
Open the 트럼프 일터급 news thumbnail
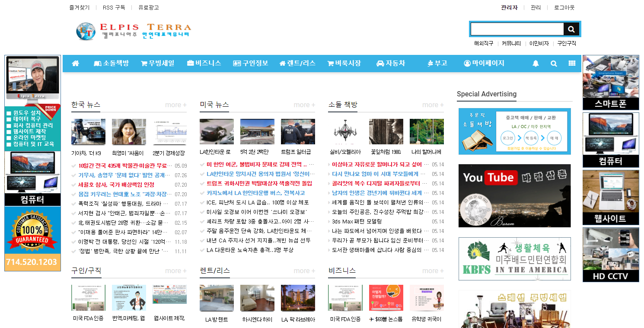[298, 132]
